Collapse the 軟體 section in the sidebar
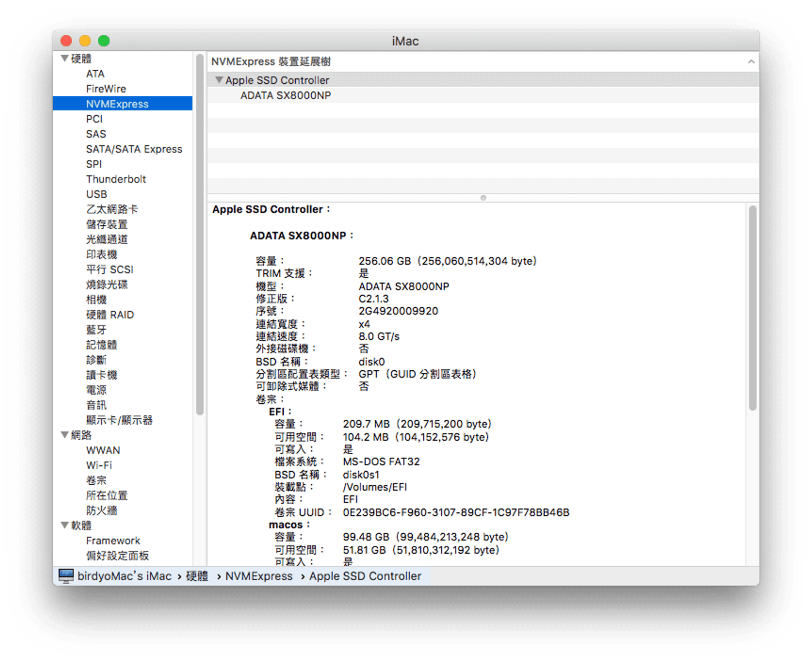Viewport: 812px width, 661px height. (x=64, y=525)
